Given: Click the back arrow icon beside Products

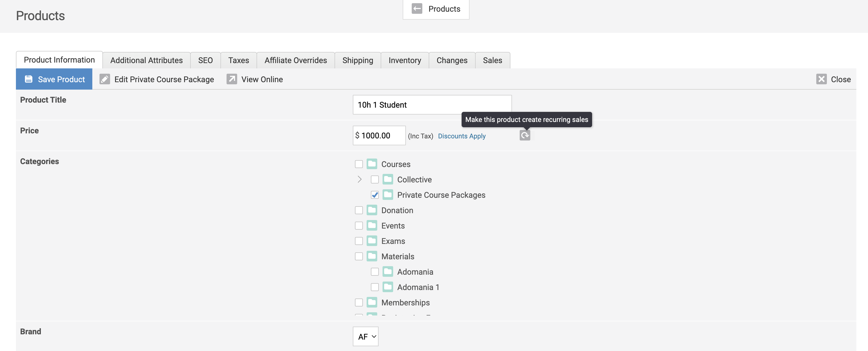Looking at the screenshot, I should pyautogui.click(x=417, y=9).
